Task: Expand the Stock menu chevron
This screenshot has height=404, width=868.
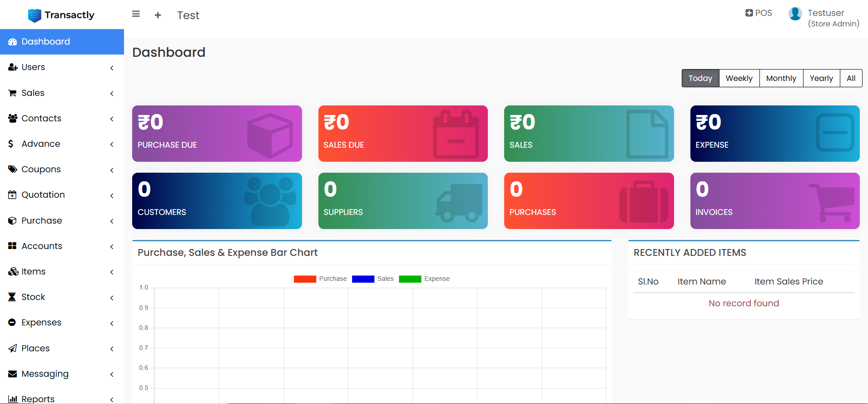Action: tap(112, 298)
